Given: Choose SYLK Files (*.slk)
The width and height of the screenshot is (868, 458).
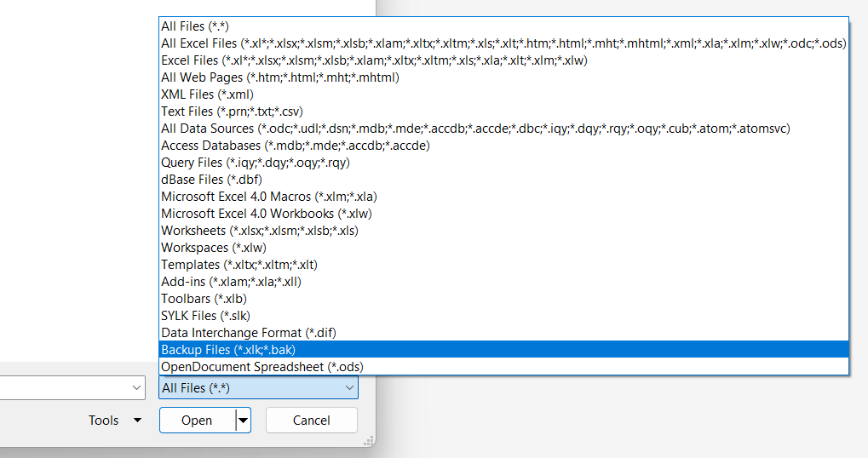Looking at the screenshot, I should [503, 316].
